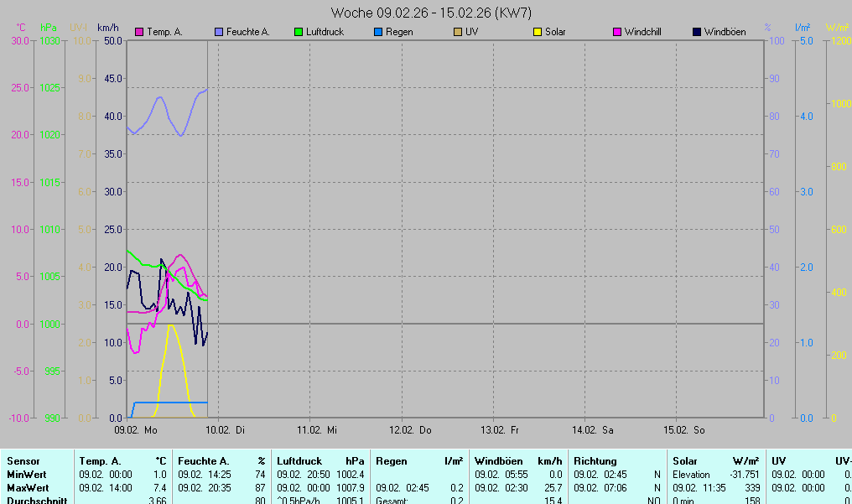Click the Feuchte A. legend color box
This screenshot has height=504, width=852.
[x=220, y=32]
